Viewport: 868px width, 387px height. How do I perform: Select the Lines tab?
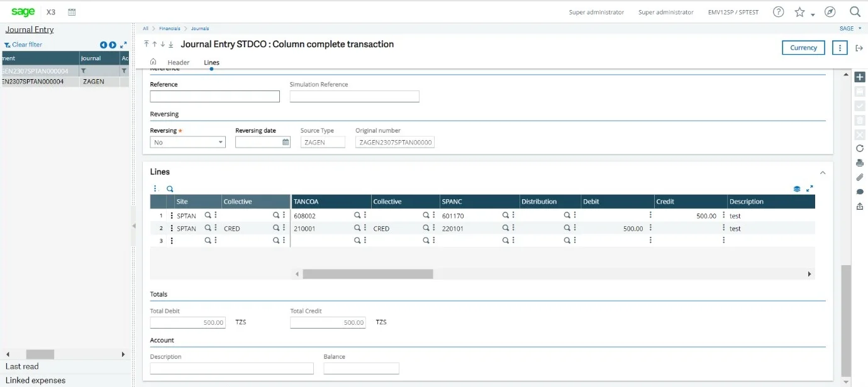click(211, 62)
